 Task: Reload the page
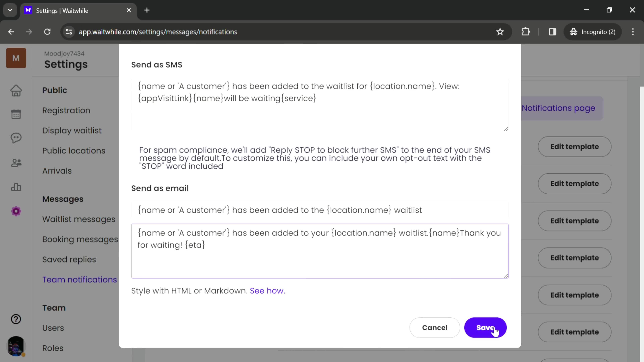pos(47,32)
